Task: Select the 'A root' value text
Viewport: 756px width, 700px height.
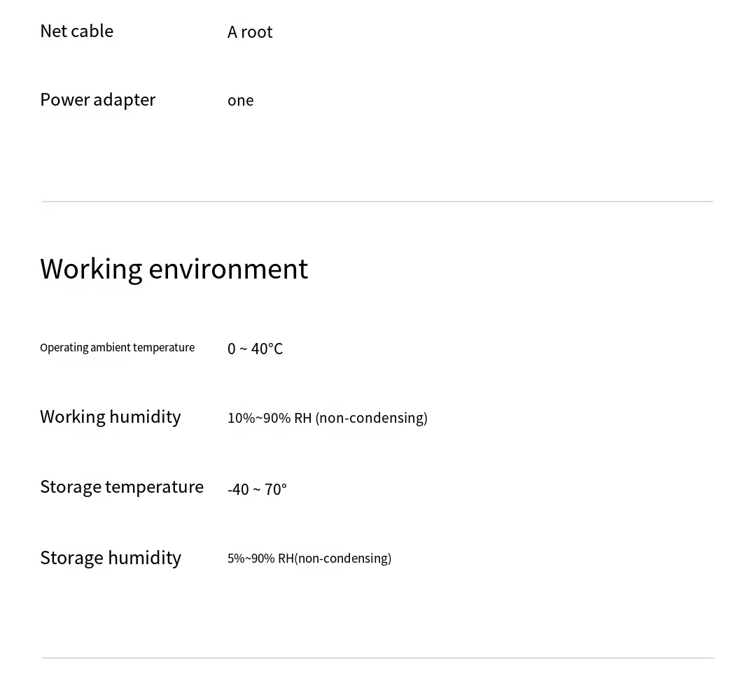Action: tap(250, 32)
